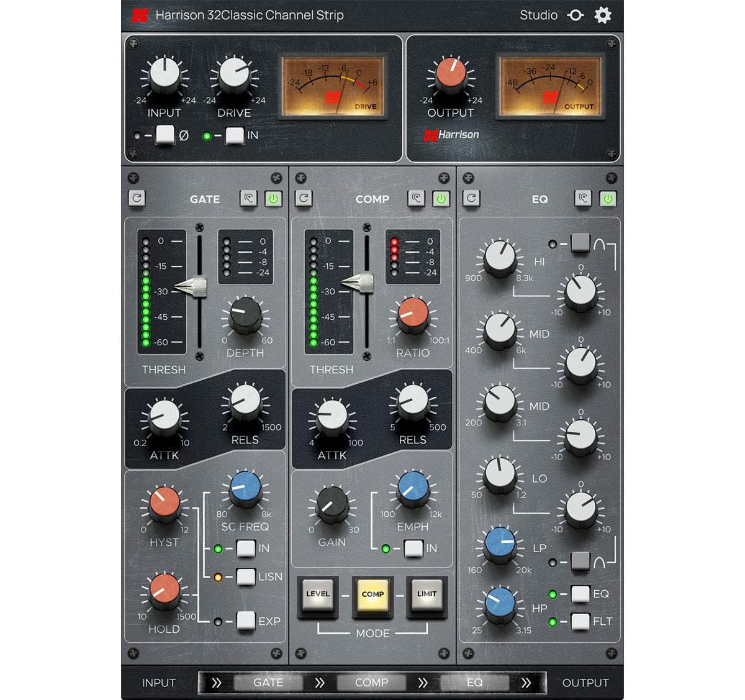Click the EQ listen ear icon

tap(584, 199)
